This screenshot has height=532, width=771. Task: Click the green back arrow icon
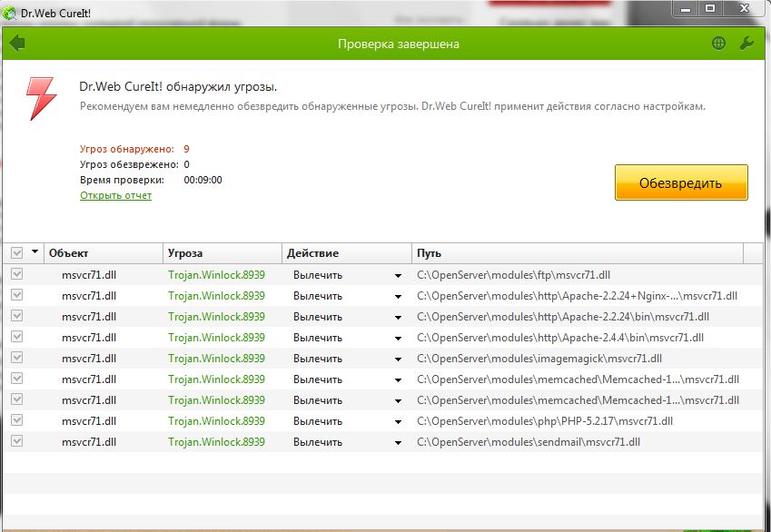(16, 44)
